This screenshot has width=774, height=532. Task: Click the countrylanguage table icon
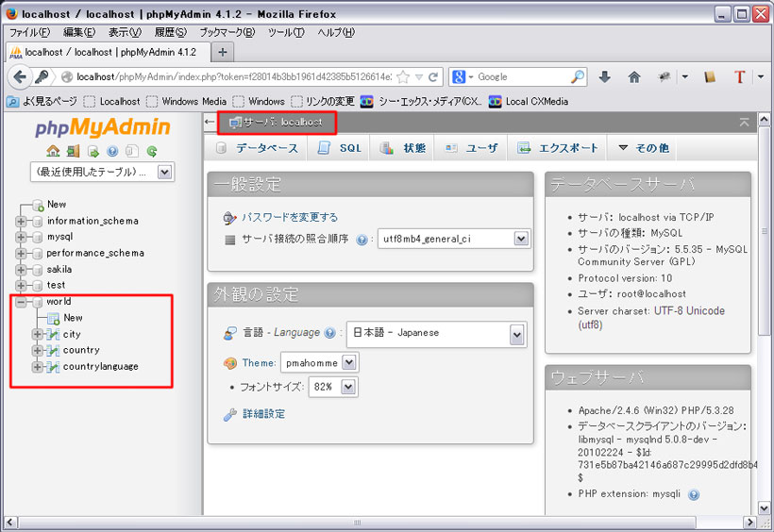[x=53, y=367]
